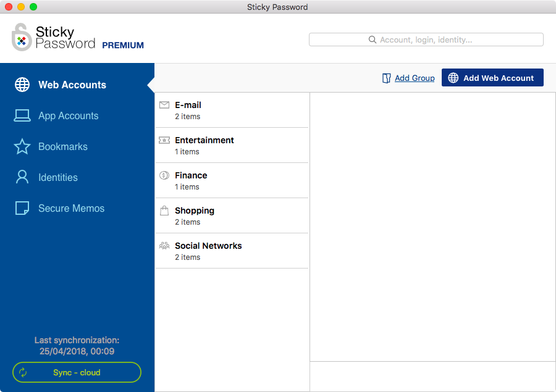The width and height of the screenshot is (556, 392).
Task: Click the Add Group link
Action: (415, 78)
